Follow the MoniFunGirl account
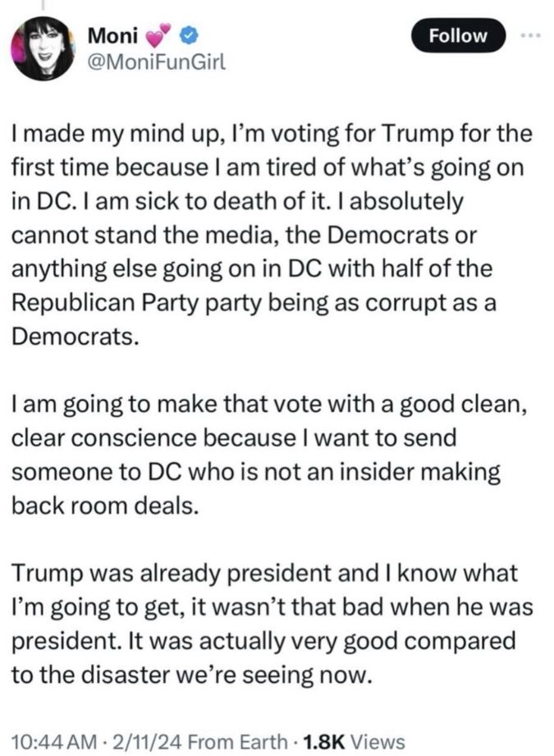 click(458, 35)
